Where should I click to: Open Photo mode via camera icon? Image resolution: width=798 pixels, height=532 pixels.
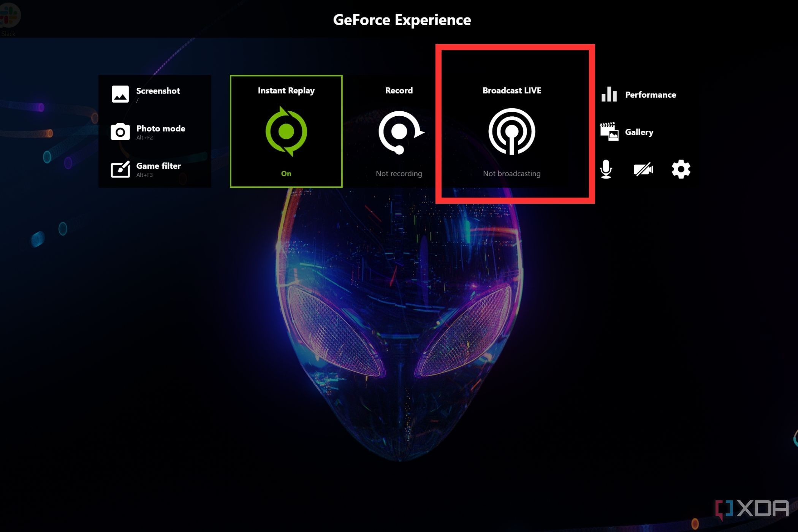[120, 132]
